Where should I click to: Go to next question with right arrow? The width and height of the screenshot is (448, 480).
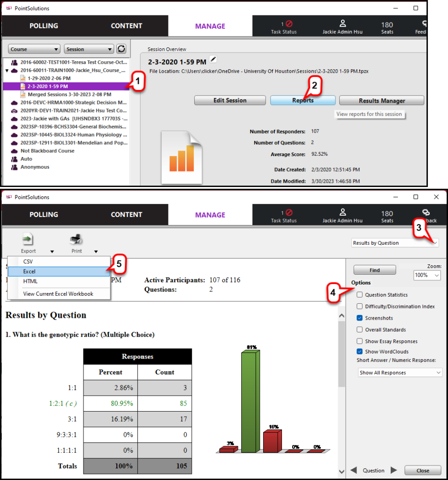pos(394,470)
